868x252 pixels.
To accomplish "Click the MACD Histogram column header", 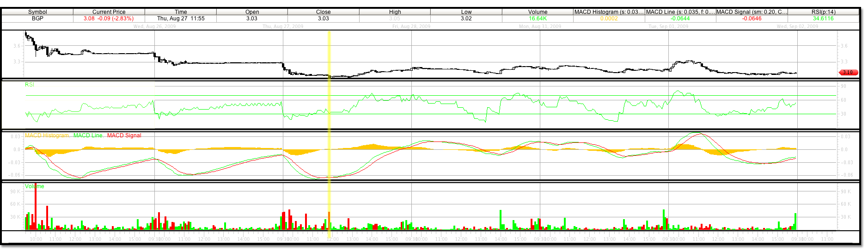I will click(608, 12).
